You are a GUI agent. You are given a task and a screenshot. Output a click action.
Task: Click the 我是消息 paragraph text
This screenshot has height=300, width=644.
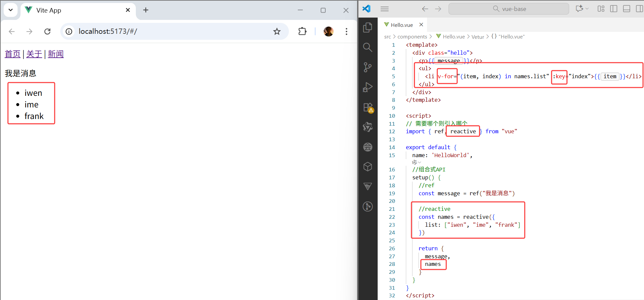tap(21, 73)
